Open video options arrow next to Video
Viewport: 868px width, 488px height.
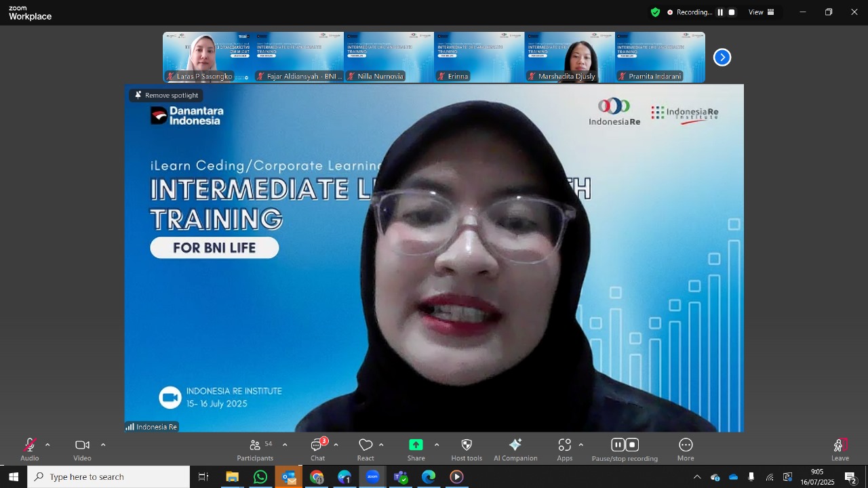coord(103,445)
